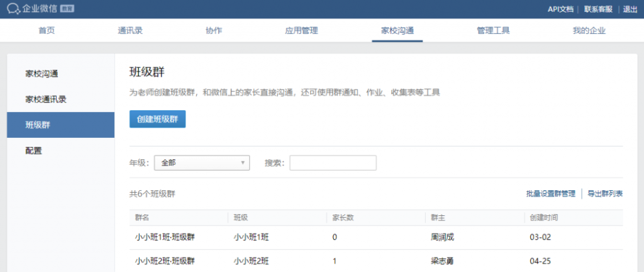Select the 家校沟通 top navigation tab
The image size is (644, 272).
(397, 31)
